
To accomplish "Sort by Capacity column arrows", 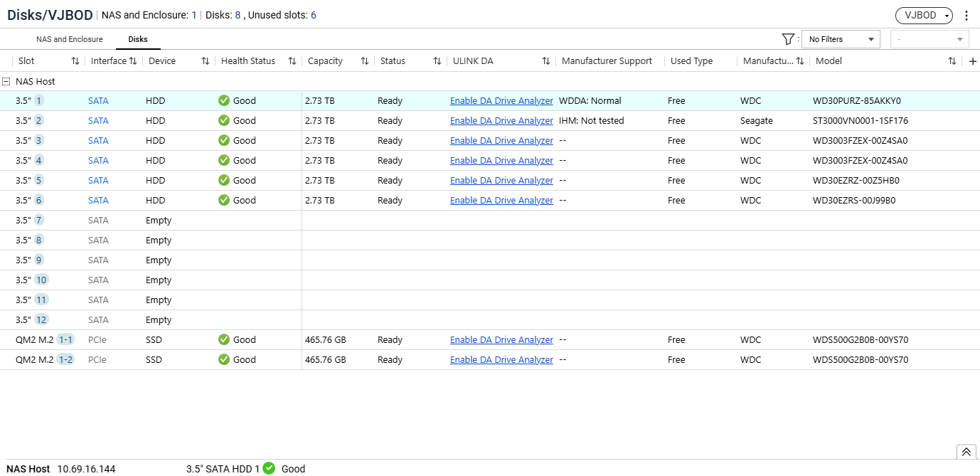I will pyautogui.click(x=365, y=61).
